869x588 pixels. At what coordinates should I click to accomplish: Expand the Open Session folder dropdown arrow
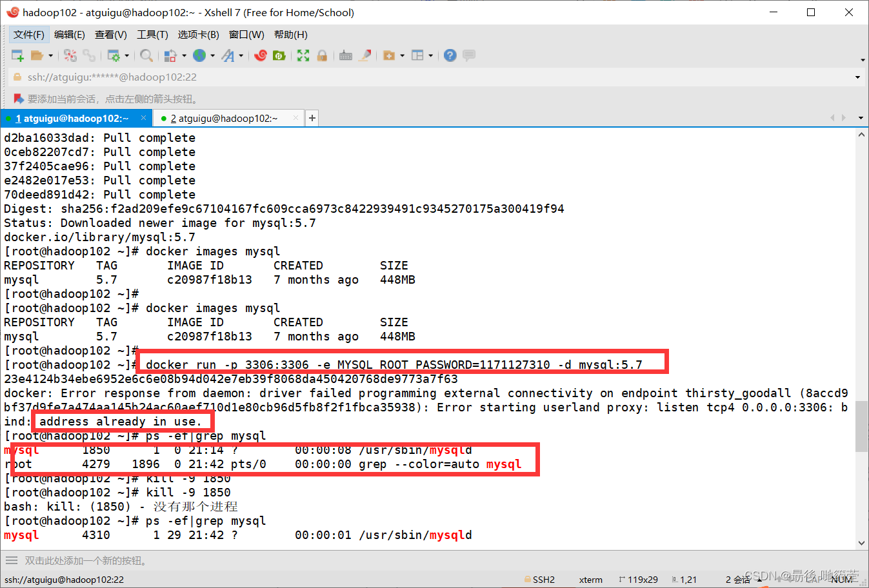tap(50, 55)
